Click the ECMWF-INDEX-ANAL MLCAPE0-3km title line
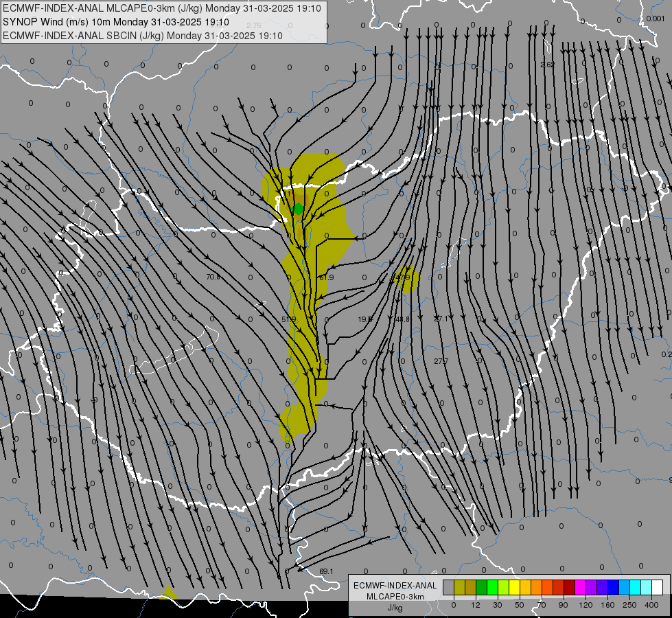The width and height of the screenshot is (672, 618). tap(161, 8)
